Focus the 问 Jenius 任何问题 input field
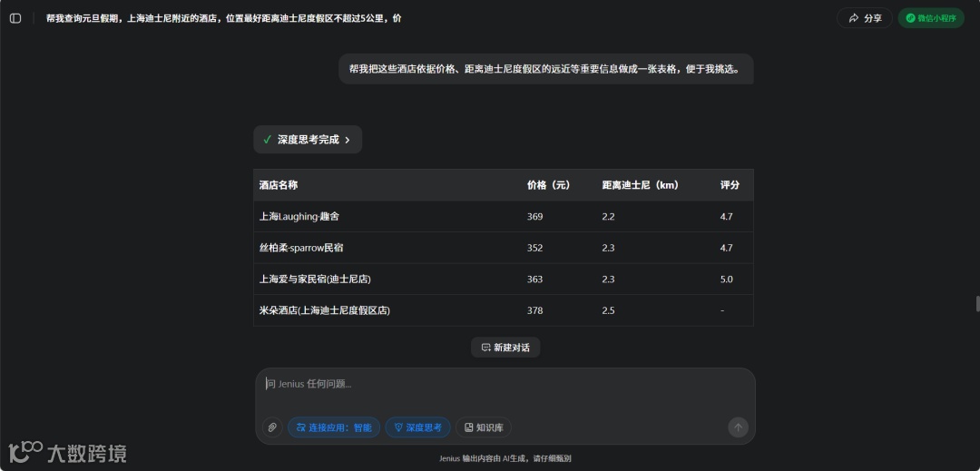Viewport: 980px width, 471px height. coord(505,384)
